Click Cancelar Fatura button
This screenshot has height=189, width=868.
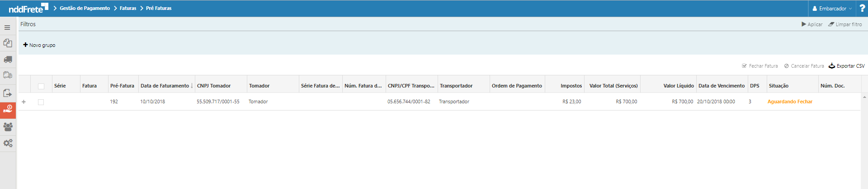[804, 66]
